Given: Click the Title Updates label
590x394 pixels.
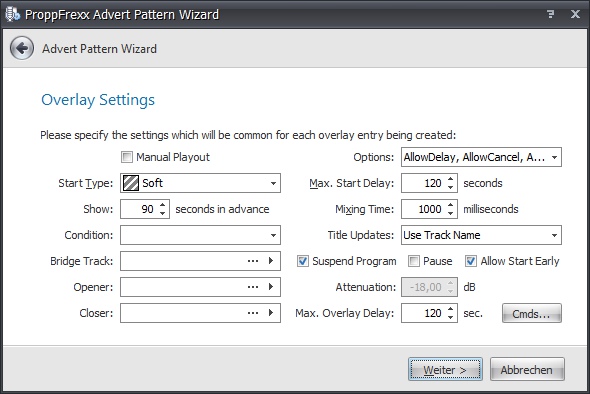Looking at the screenshot, I should point(360,235).
